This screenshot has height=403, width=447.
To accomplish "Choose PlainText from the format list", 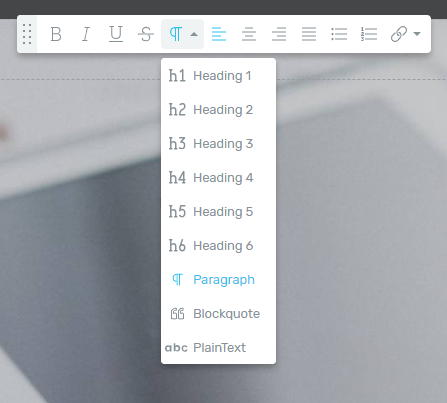I will click(218, 348).
